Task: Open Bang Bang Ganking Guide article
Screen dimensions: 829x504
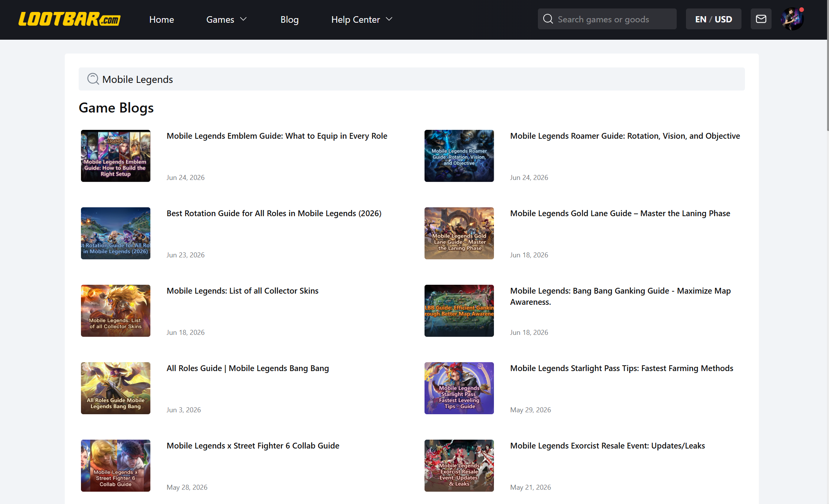Action: 620,296
